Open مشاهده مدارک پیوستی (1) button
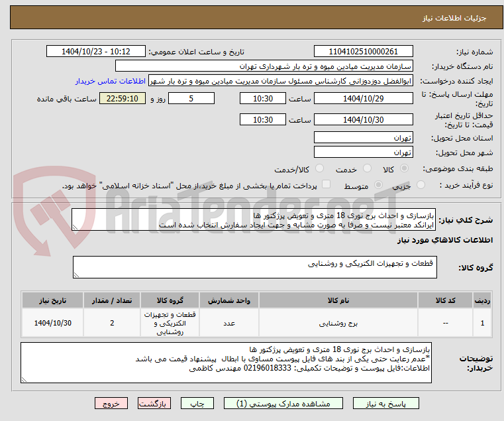504x421 pixels. pos(283,403)
